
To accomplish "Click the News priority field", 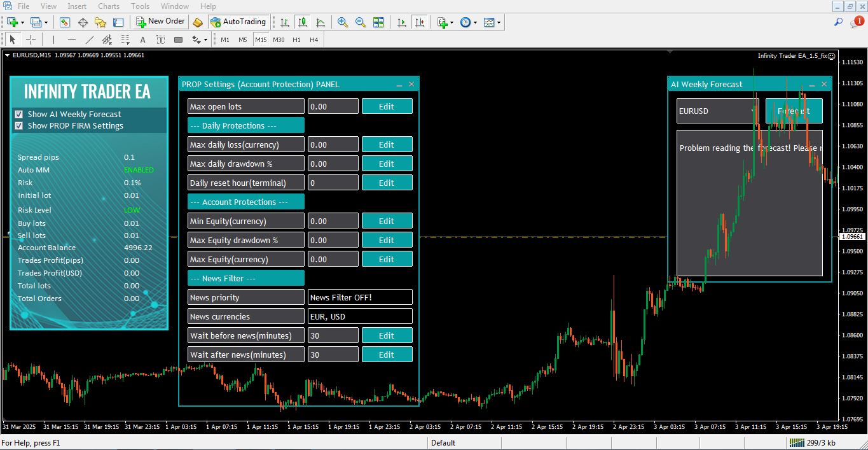I will (x=245, y=297).
